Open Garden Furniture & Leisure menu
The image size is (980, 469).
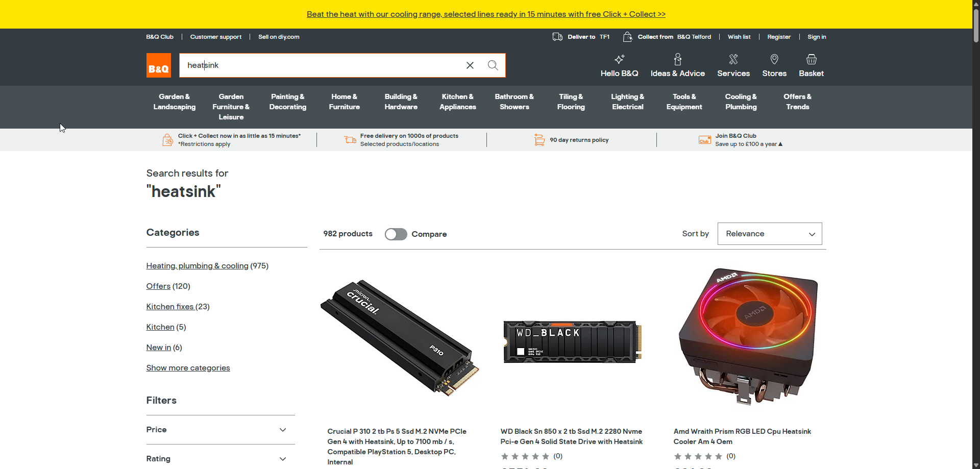(x=231, y=107)
